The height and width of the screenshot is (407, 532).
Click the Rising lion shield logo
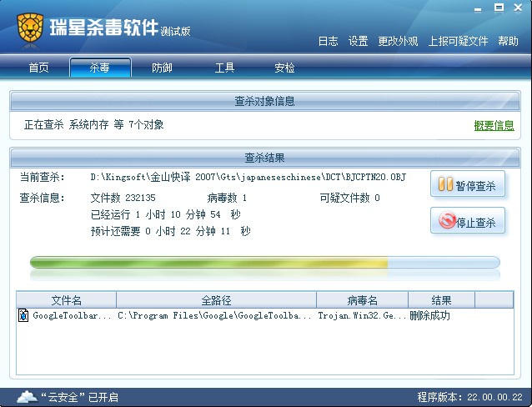click(30, 28)
